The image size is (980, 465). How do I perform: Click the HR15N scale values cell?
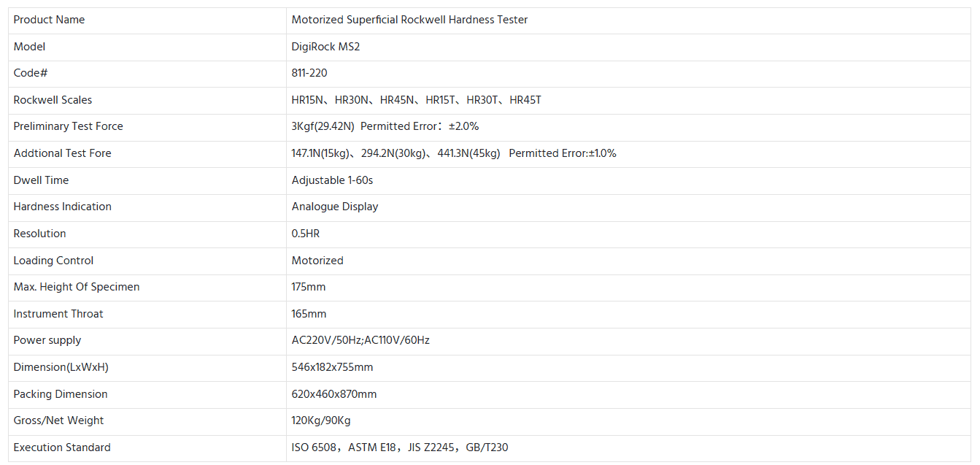click(416, 100)
